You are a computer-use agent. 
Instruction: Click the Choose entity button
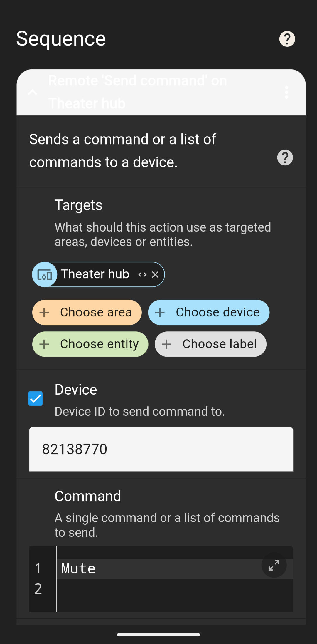click(x=90, y=344)
